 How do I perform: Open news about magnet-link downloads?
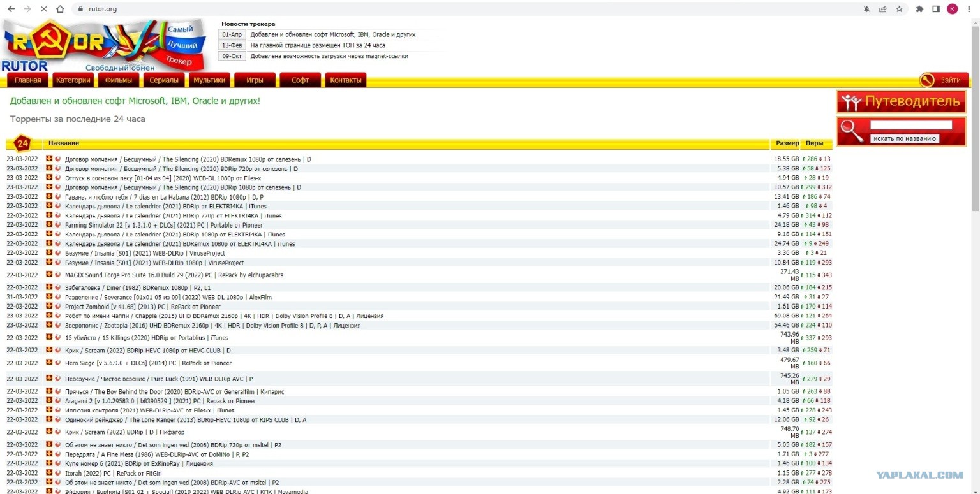[x=329, y=56]
